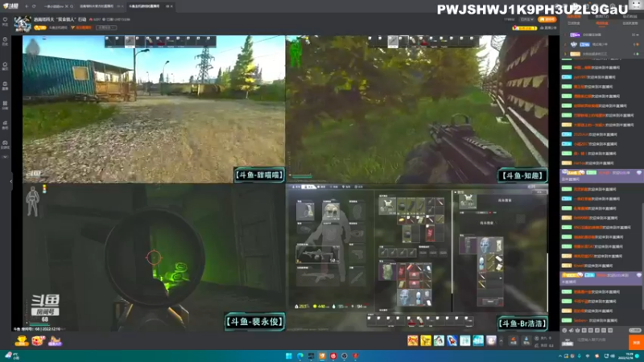This screenshot has width=644, height=362.
Task: Click the first emoji icon in chat toolbar
Action: coord(565,331)
